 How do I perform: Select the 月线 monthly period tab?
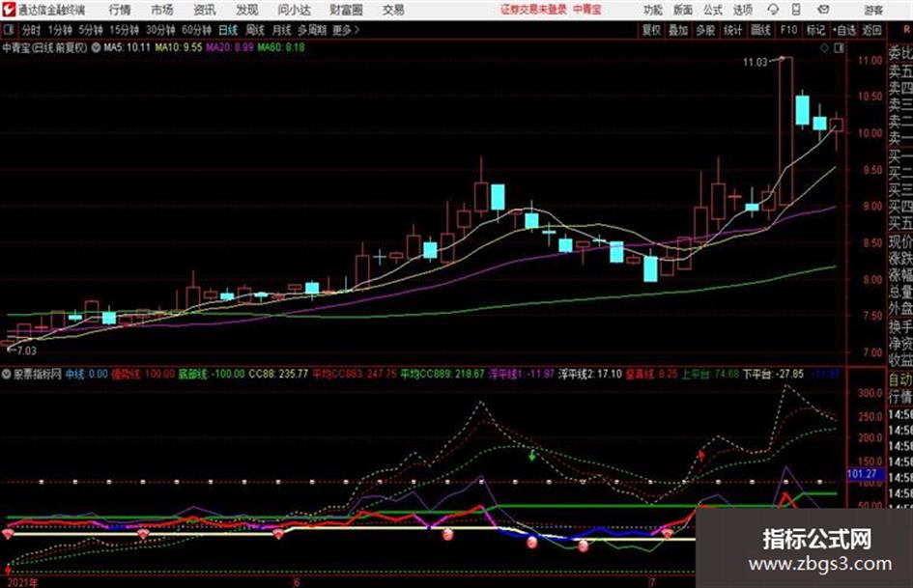coord(282,30)
